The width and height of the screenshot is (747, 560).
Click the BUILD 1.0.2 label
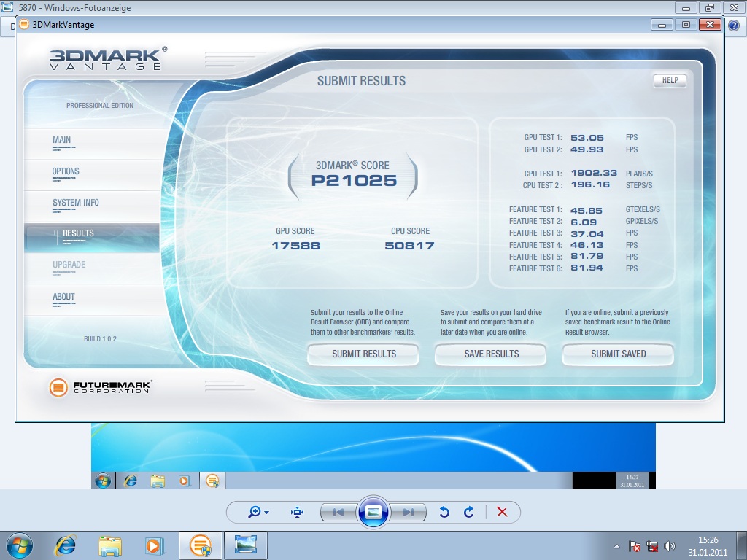tap(100, 339)
